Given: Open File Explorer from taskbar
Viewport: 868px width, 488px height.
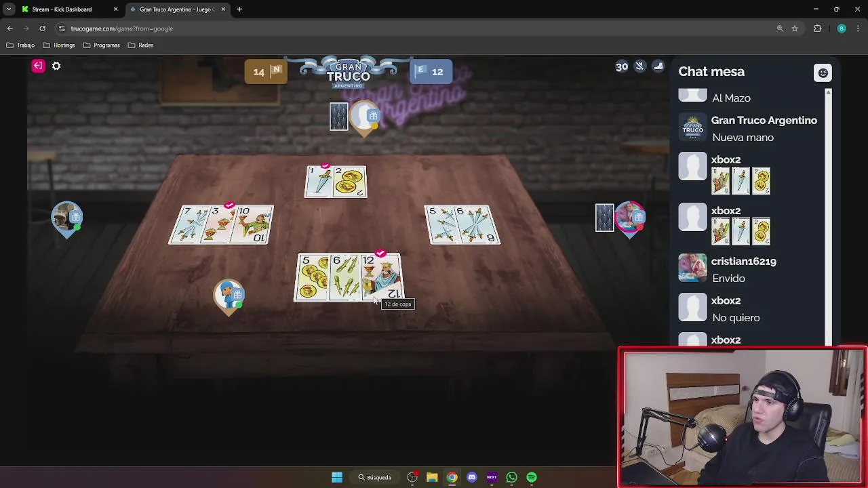Looking at the screenshot, I should tap(432, 477).
